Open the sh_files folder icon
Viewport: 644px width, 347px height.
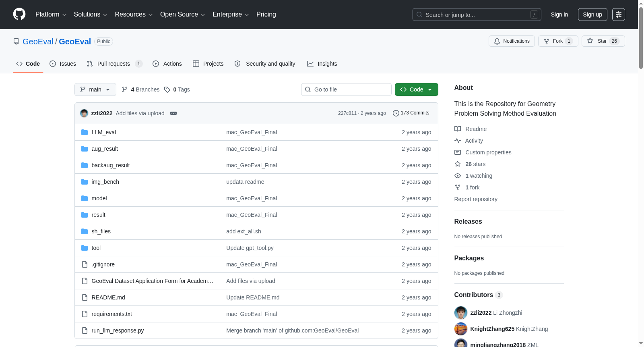[85, 231]
